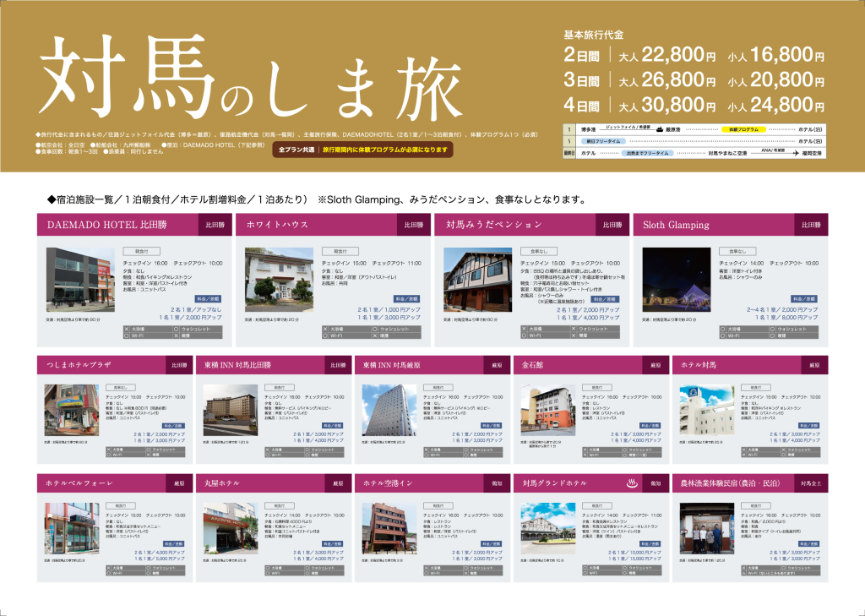Click 2名1室 10,000円アップ on 対馬グランドホテル

[x=634, y=552]
